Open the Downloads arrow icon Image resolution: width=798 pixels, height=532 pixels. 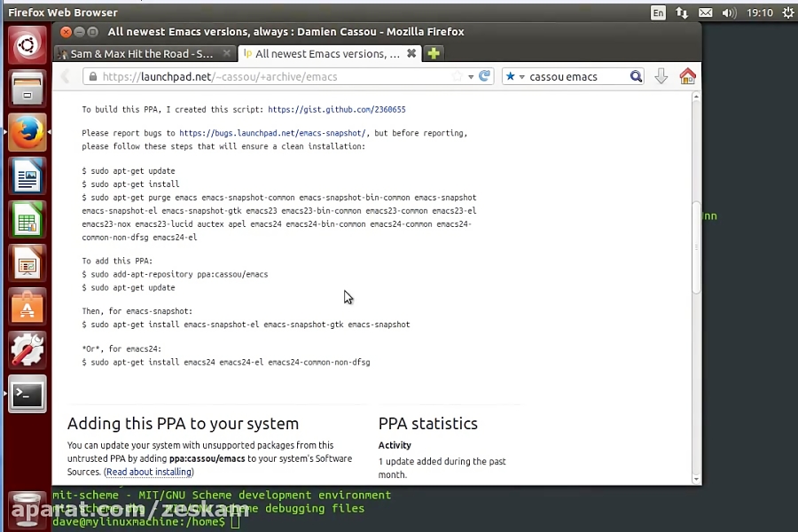[661, 76]
